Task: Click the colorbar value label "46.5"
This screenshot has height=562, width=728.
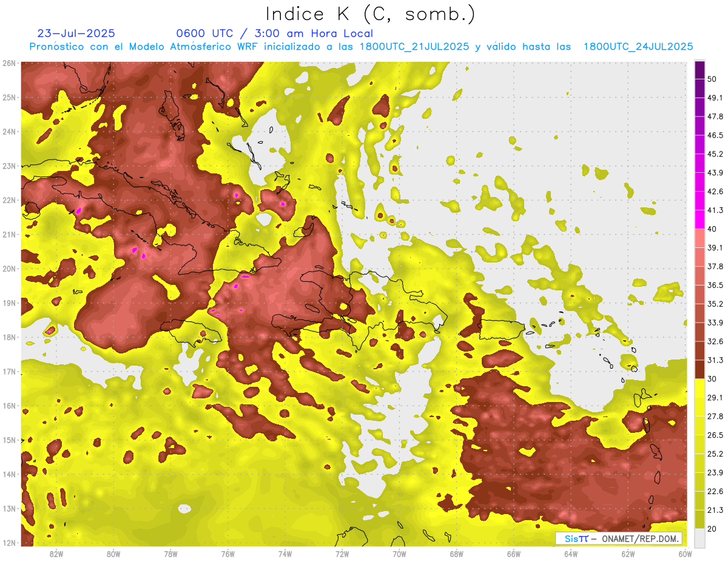Action: point(715,135)
